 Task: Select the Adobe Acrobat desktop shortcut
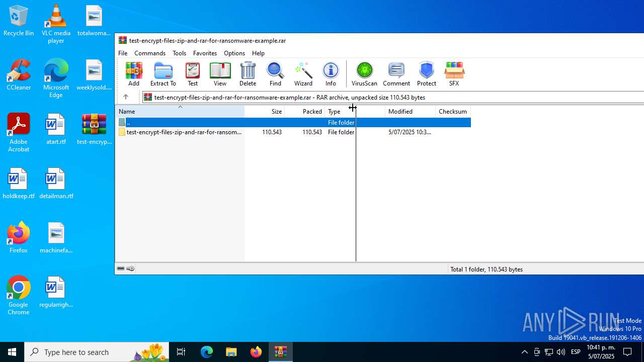(19, 132)
